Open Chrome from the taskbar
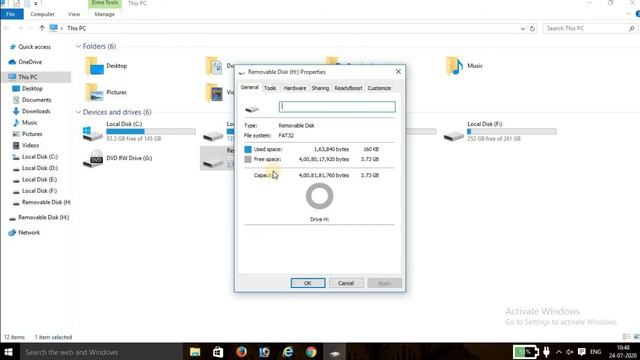This screenshot has height=360, width=640. click(x=311, y=352)
